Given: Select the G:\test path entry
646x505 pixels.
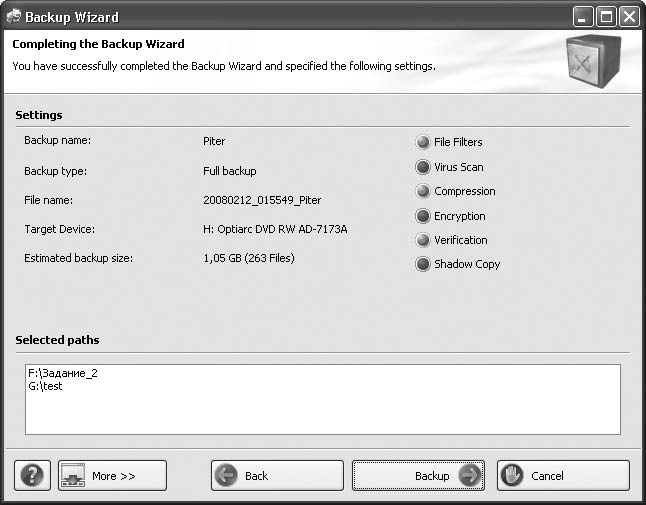Looking at the screenshot, I should [x=46, y=386].
